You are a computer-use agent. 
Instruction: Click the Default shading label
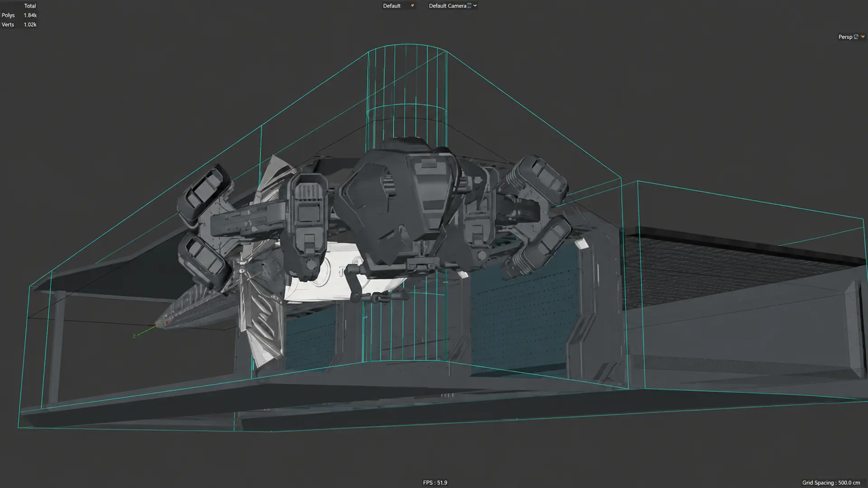click(392, 6)
